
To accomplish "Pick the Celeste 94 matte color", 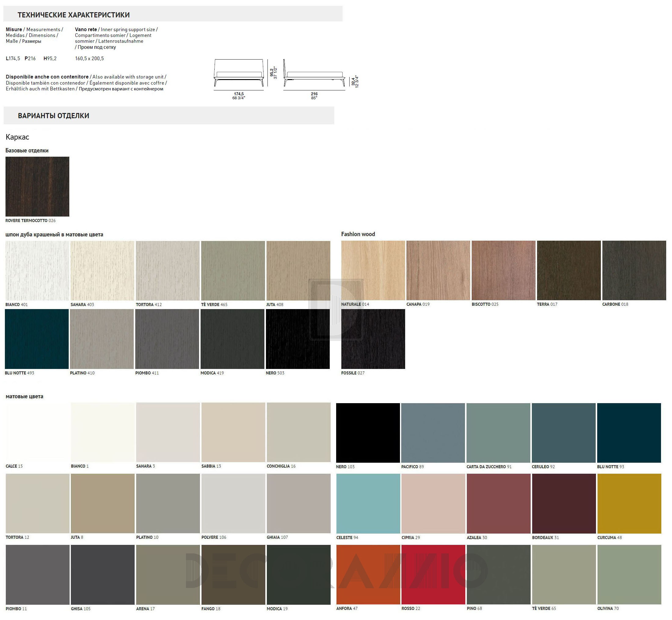I will [x=368, y=504].
